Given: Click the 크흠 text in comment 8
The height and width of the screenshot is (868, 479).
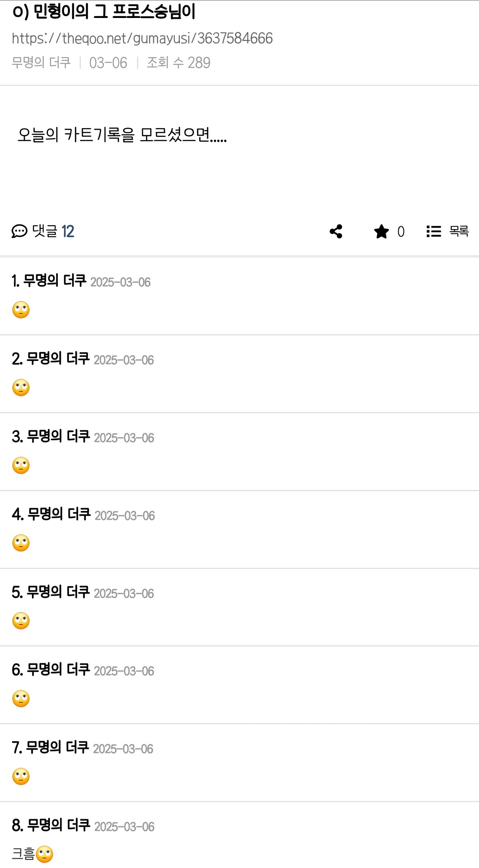Looking at the screenshot, I should coord(23,854).
